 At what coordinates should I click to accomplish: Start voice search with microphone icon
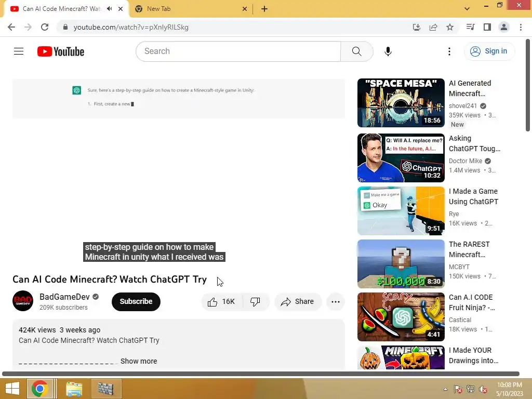[x=388, y=51]
